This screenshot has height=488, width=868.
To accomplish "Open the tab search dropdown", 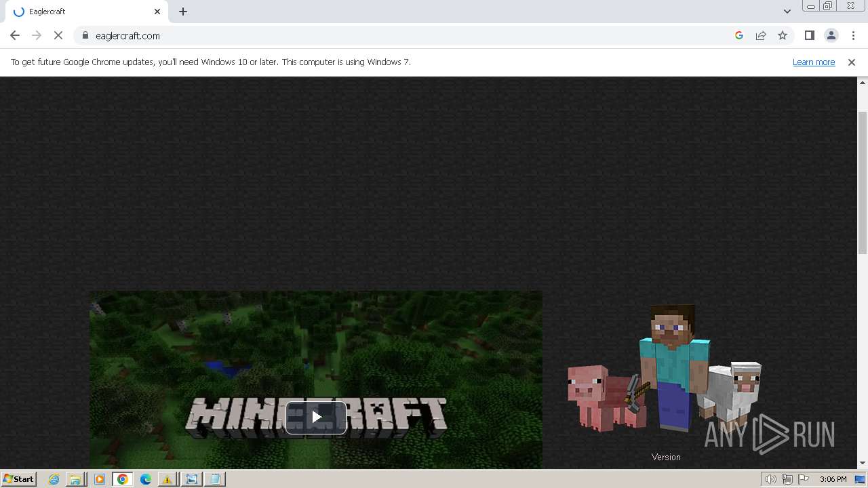I will [x=787, y=12].
